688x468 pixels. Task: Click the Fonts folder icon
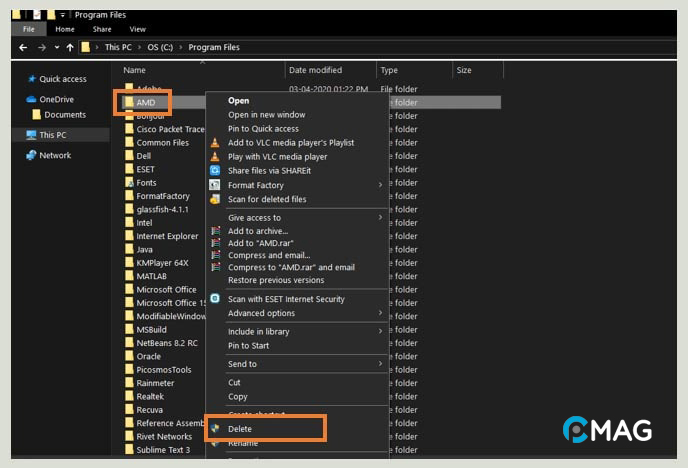tap(129, 182)
